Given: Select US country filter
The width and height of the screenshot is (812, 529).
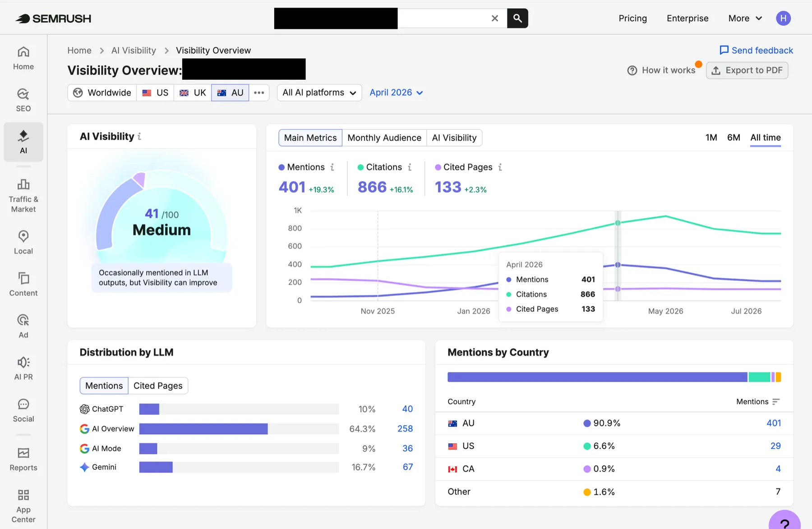Looking at the screenshot, I should [155, 92].
